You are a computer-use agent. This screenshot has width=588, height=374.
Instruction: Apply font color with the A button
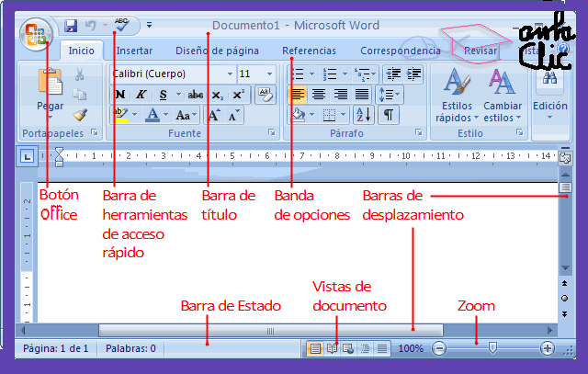(x=153, y=115)
